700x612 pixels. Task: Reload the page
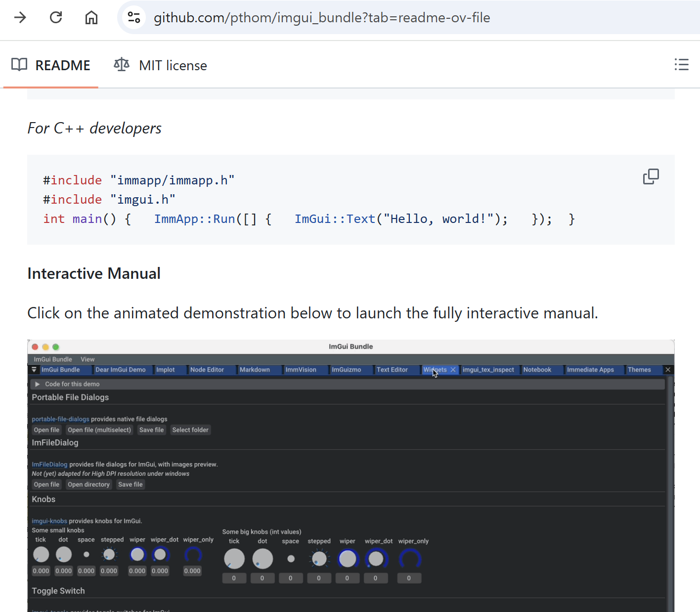pyautogui.click(x=56, y=18)
